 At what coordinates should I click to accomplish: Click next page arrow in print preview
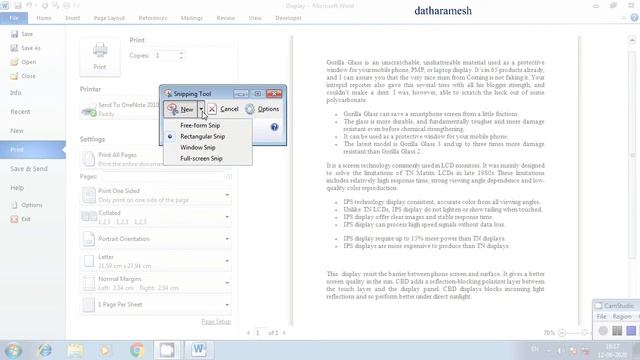pos(284,333)
